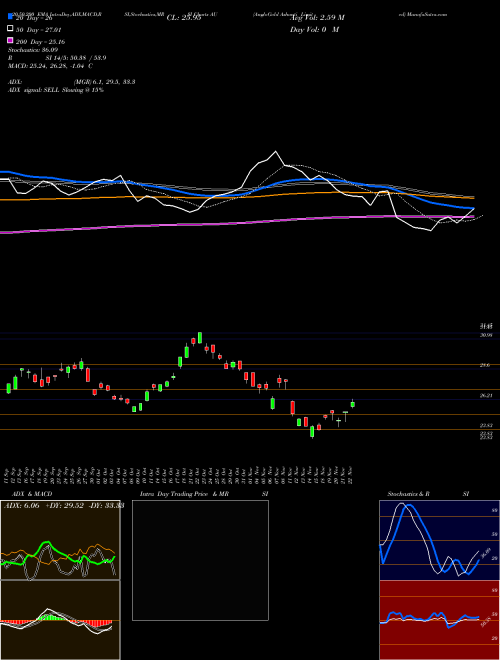
Task: Select the '50 Day = 27.01' legend text
Action: tap(39, 30)
